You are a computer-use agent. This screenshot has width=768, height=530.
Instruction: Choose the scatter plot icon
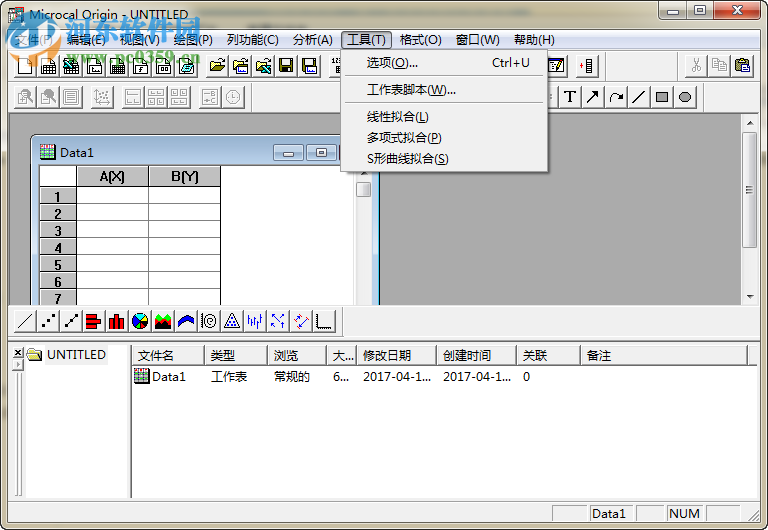pos(46,321)
